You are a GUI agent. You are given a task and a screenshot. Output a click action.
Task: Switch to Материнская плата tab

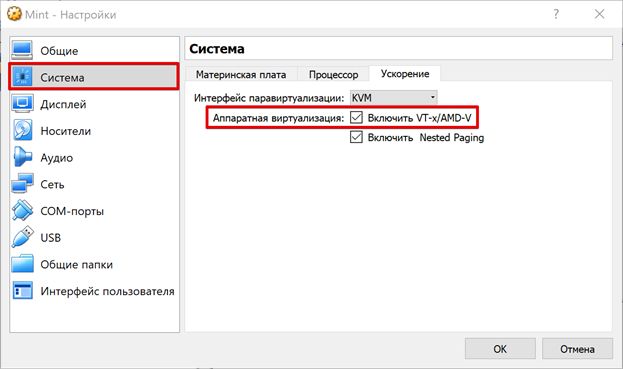pos(241,75)
